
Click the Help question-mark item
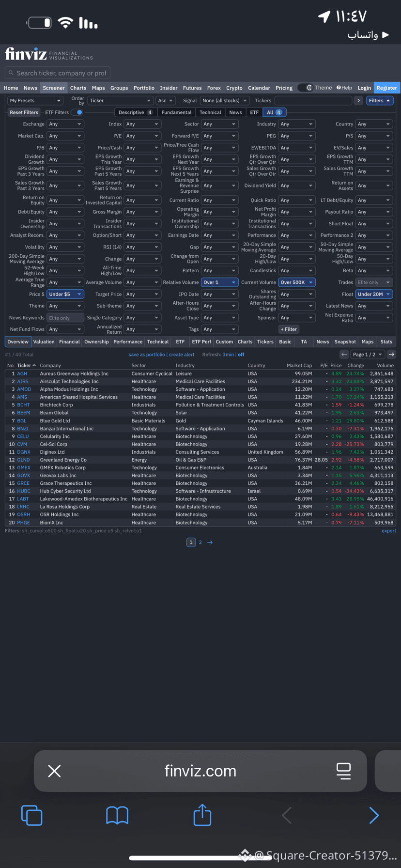pyautogui.click(x=344, y=88)
